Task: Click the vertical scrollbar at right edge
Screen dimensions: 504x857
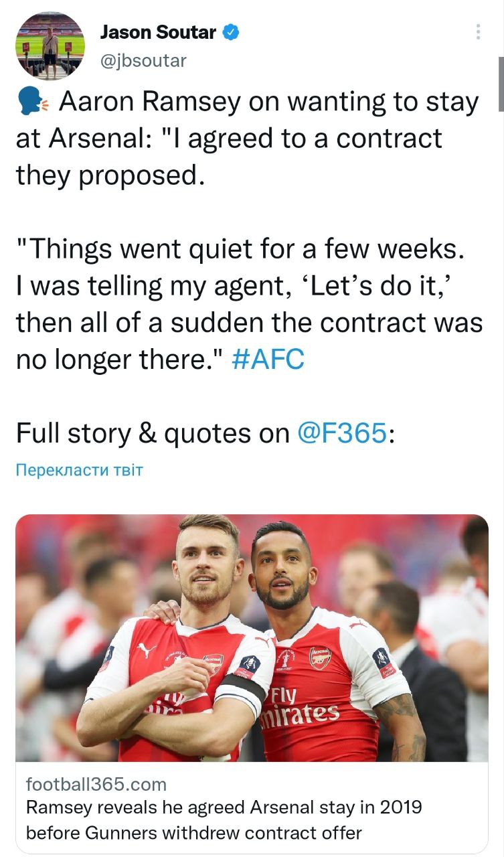Action: point(501,84)
